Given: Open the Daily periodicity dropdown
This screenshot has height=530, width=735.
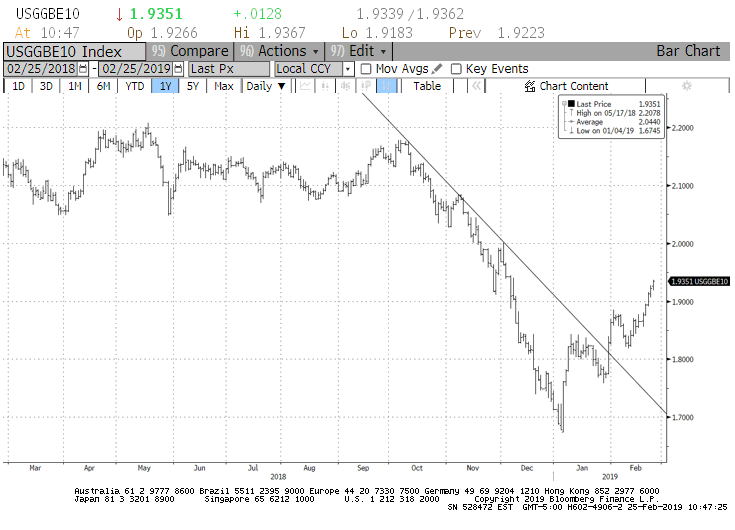Looking at the screenshot, I should (266, 86).
